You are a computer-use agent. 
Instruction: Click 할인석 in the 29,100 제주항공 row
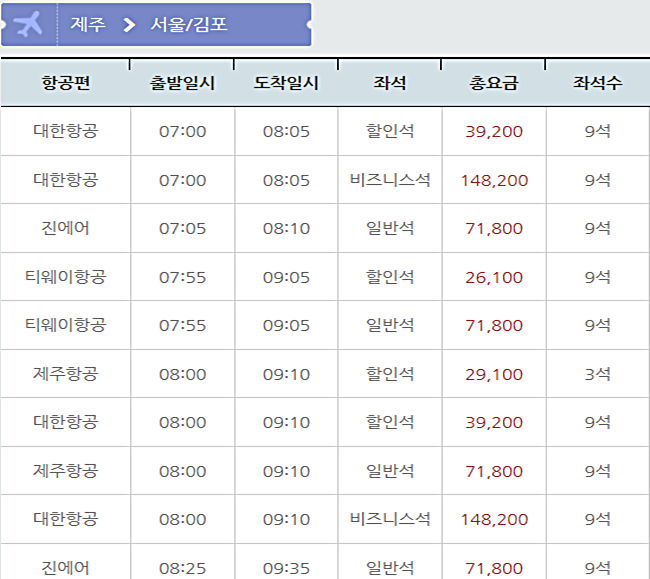[390, 374]
